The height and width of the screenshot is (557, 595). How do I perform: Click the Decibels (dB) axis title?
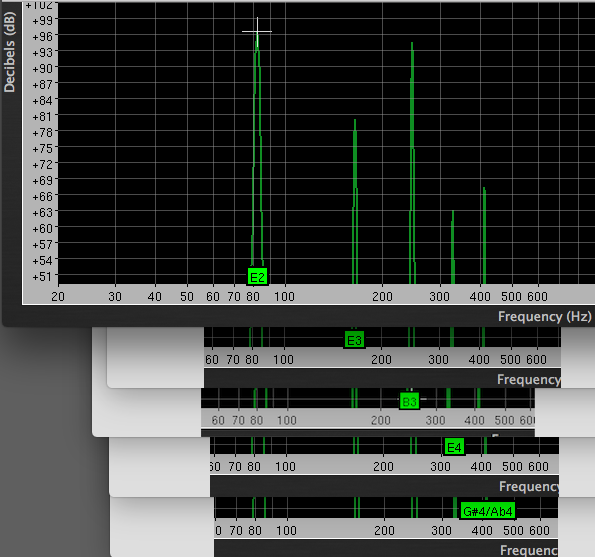click(9, 52)
